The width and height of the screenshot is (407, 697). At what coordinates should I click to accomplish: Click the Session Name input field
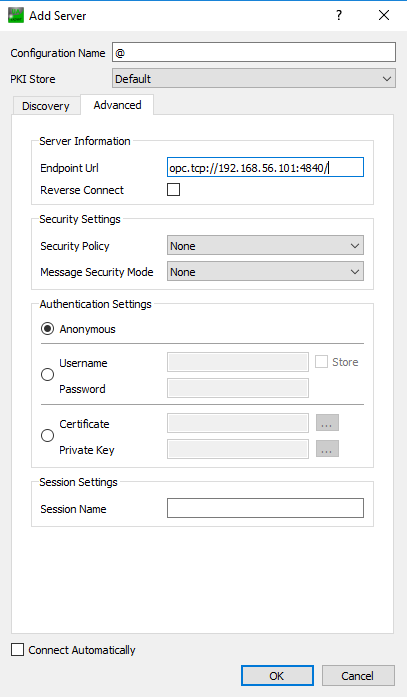click(265, 508)
